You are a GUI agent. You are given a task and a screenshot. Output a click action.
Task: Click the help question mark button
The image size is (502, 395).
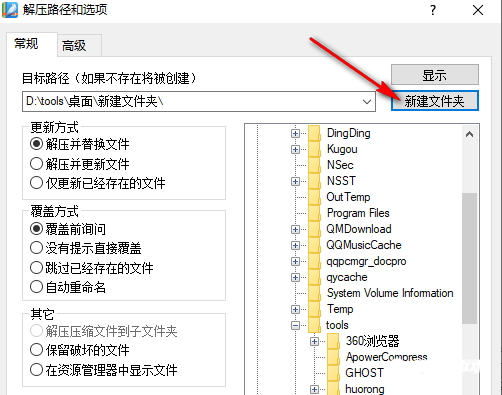tap(433, 10)
